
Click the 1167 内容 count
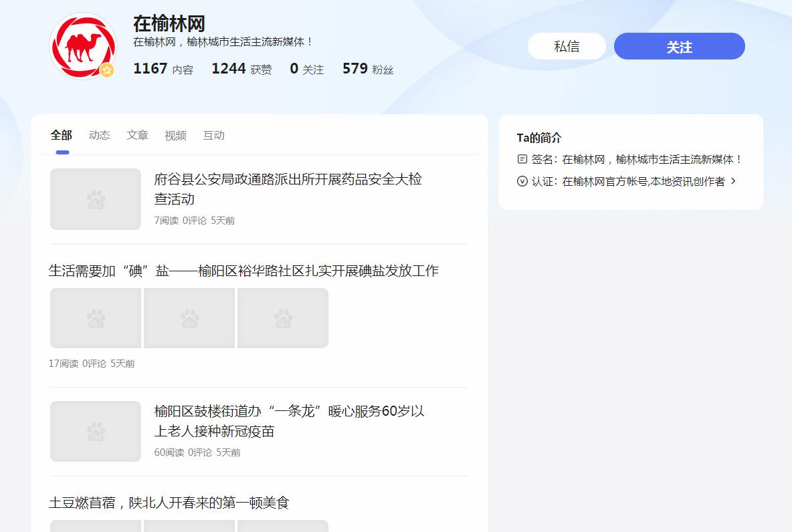point(163,69)
